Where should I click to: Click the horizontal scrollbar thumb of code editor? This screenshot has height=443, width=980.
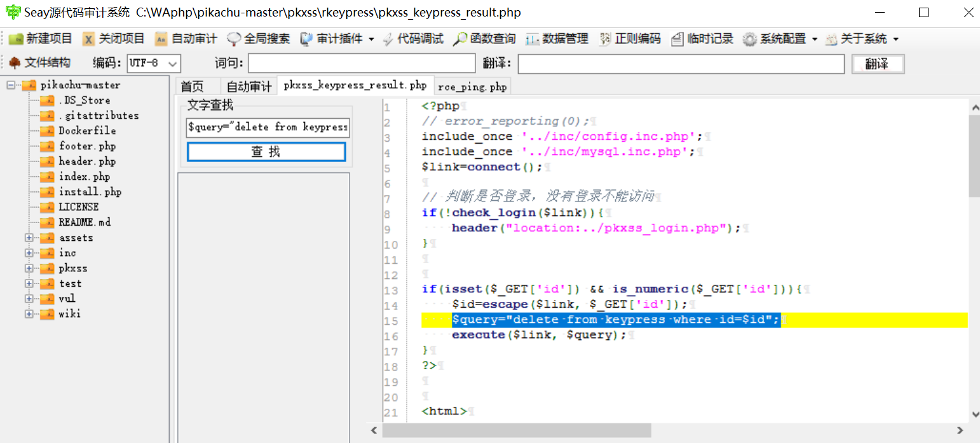[516, 431]
